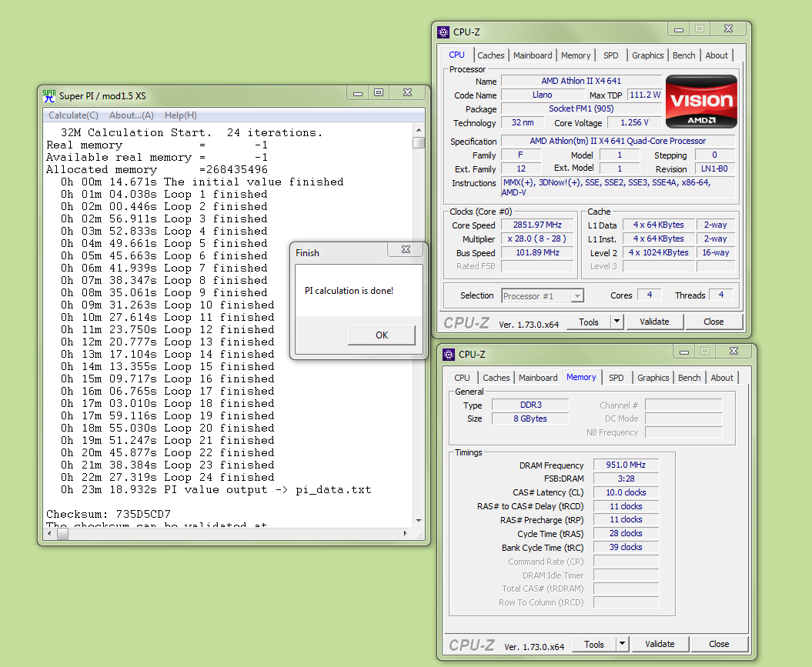Click Tools button in top CPU-Z window

588,322
